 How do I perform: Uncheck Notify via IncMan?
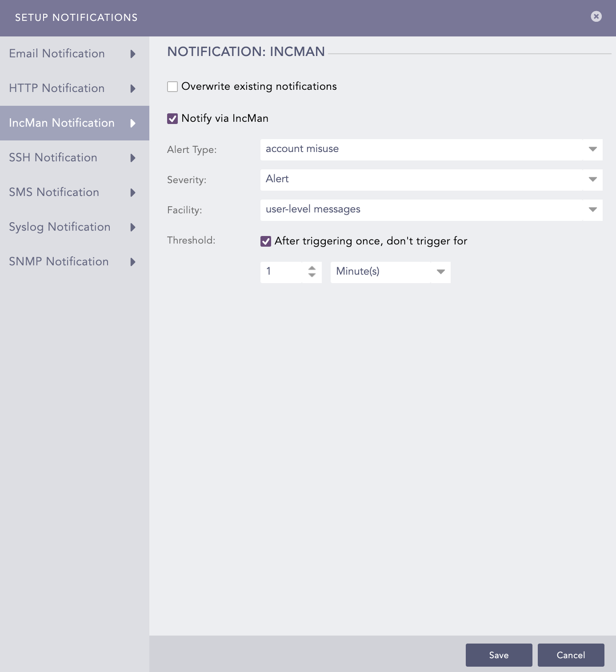tap(172, 119)
